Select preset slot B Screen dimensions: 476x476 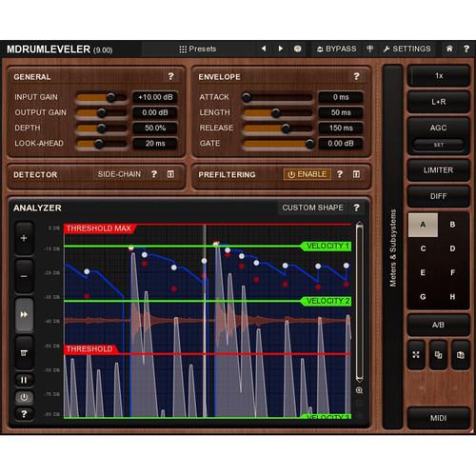point(453,225)
